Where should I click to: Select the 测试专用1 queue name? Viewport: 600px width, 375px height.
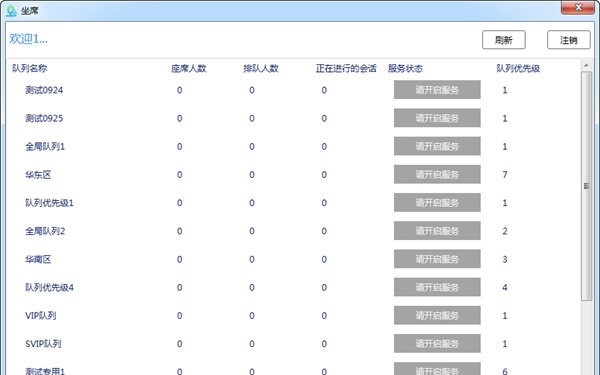pyautogui.click(x=45, y=370)
